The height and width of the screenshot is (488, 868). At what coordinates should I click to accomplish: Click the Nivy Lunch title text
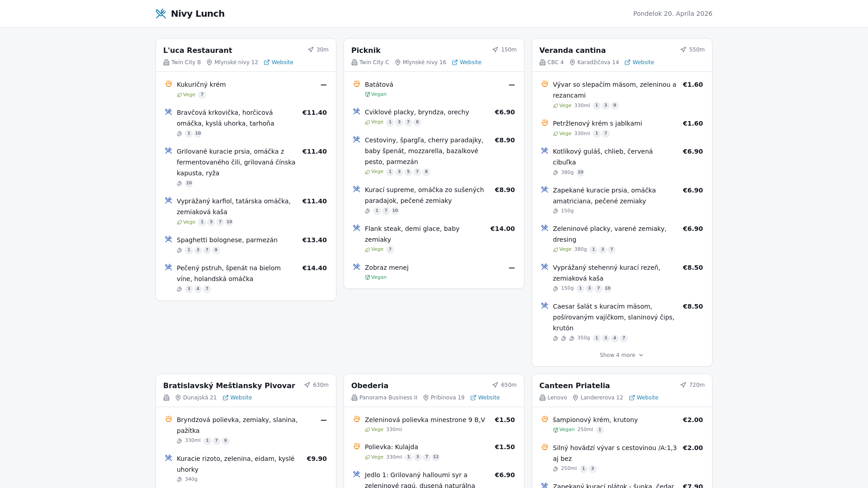coord(198,14)
